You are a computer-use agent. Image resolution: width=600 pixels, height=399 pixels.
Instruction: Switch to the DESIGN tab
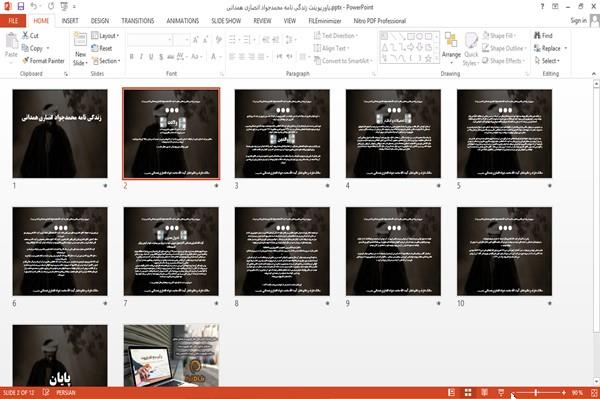(x=100, y=21)
